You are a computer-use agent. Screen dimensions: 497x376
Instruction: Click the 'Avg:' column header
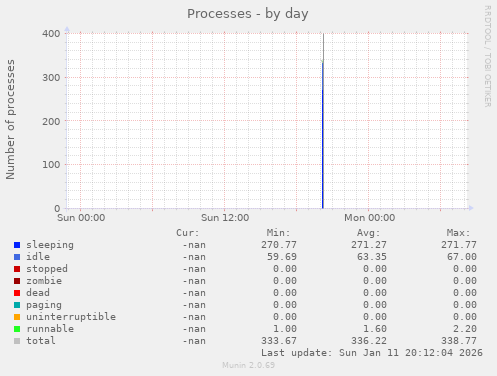369,233
